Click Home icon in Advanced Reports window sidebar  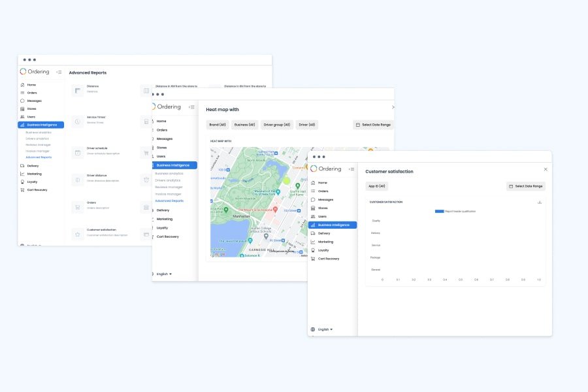click(22, 85)
